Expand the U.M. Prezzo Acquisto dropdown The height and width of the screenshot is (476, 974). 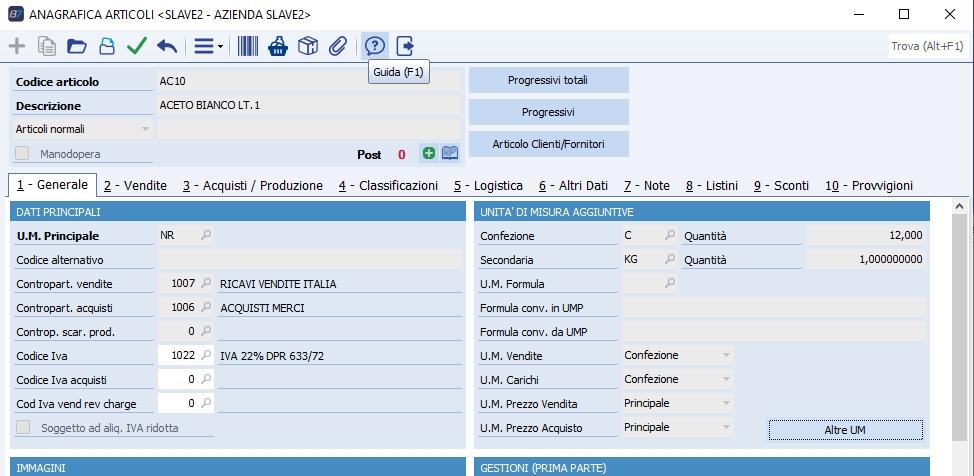(x=725, y=427)
